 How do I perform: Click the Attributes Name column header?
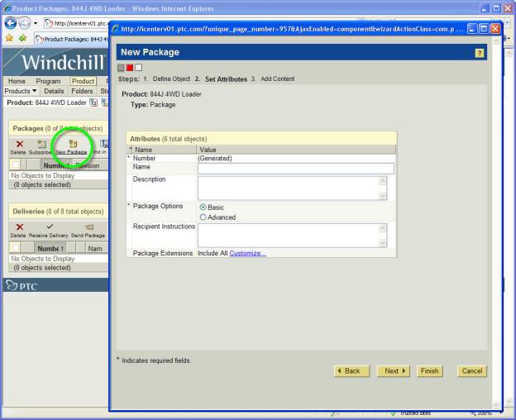(164, 150)
